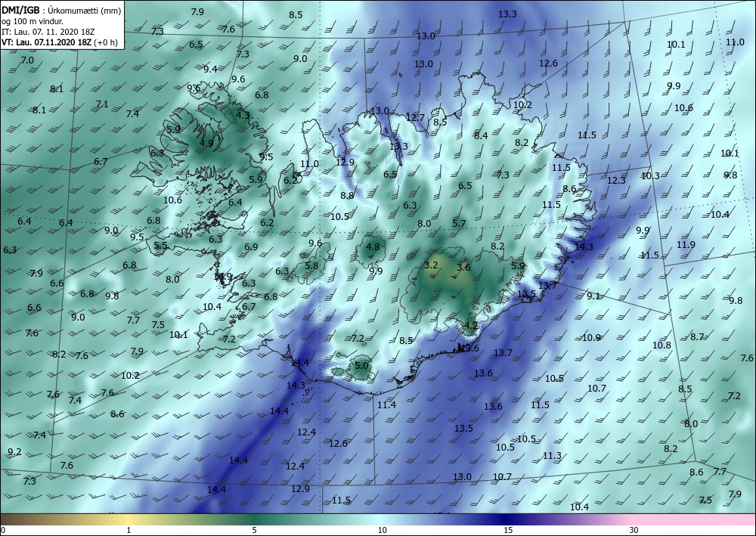Click the map value 3.6
Screen dimensions: 756x536
point(463,267)
